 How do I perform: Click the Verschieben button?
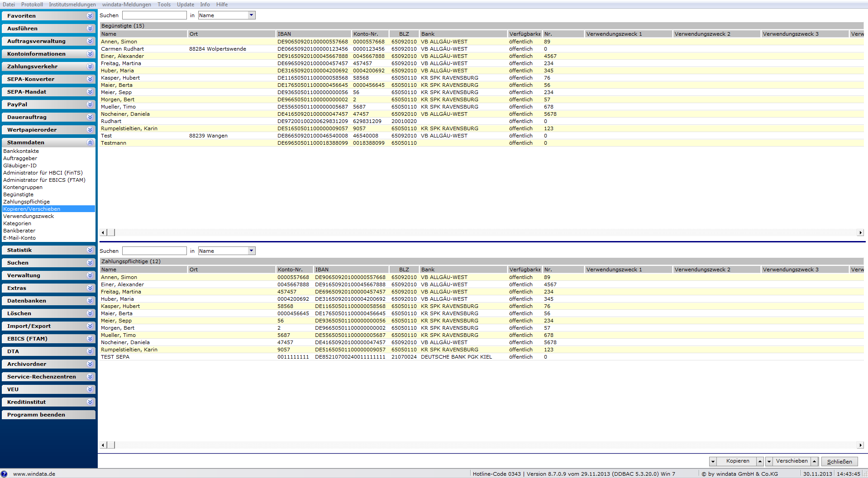point(792,461)
